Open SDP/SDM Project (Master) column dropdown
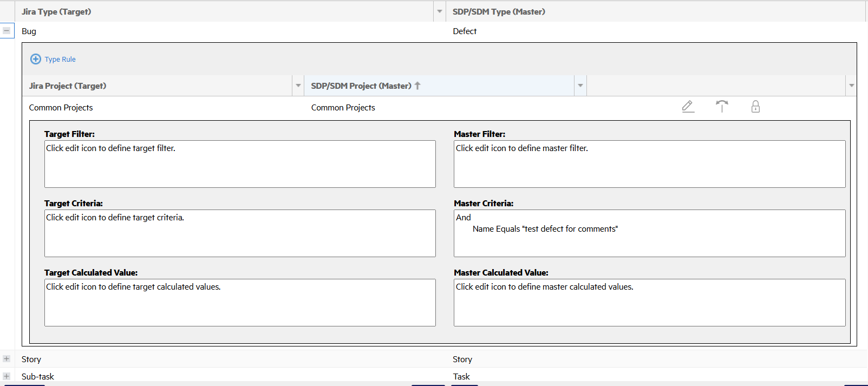This screenshot has height=386, width=868. pyautogui.click(x=580, y=86)
